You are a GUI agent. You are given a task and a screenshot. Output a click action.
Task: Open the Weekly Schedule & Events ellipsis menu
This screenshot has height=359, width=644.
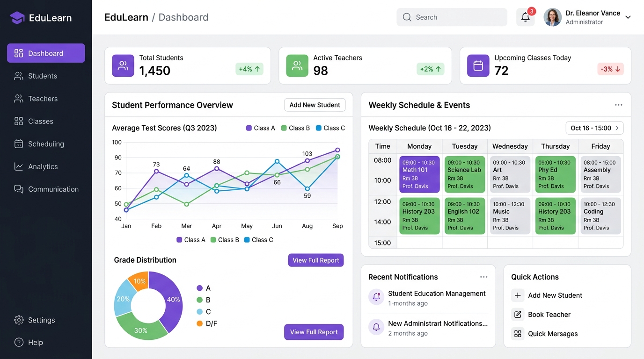[619, 105]
